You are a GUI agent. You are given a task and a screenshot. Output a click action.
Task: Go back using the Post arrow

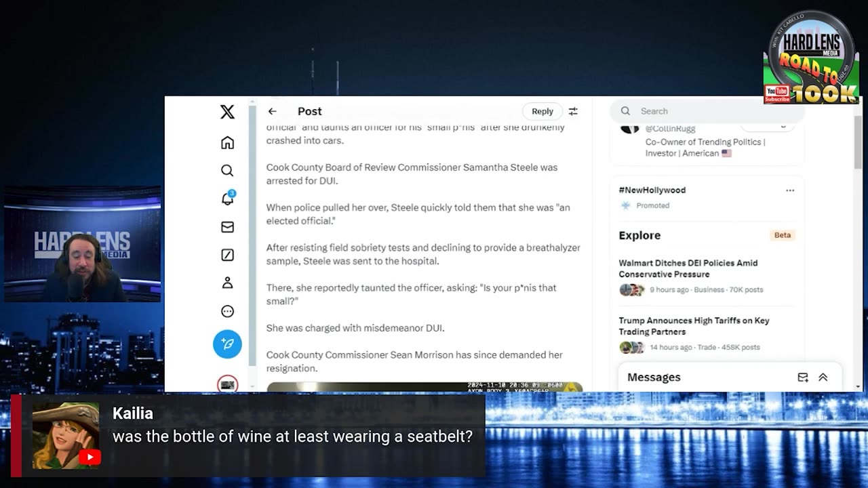click(272, 111)
